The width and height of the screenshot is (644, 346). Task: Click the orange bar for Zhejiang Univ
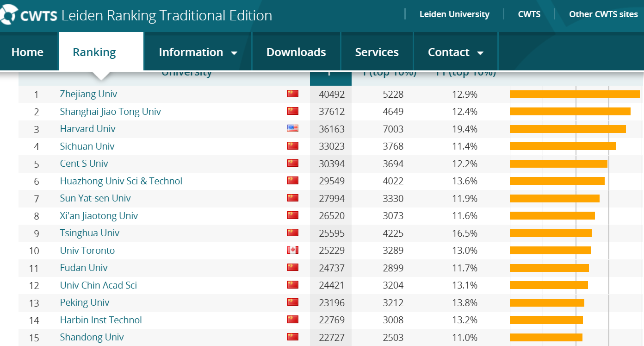click(574, 94)
